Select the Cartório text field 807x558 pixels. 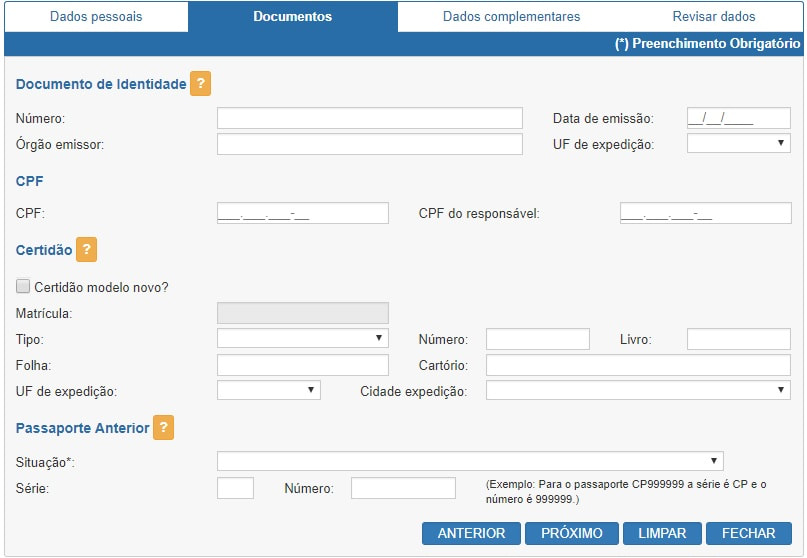click(637, 365)
